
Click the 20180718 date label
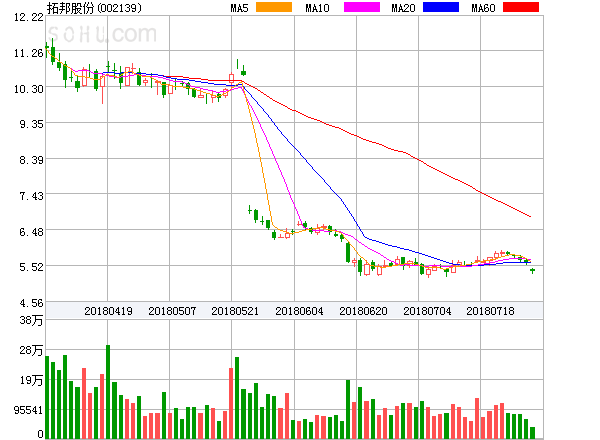490,311
